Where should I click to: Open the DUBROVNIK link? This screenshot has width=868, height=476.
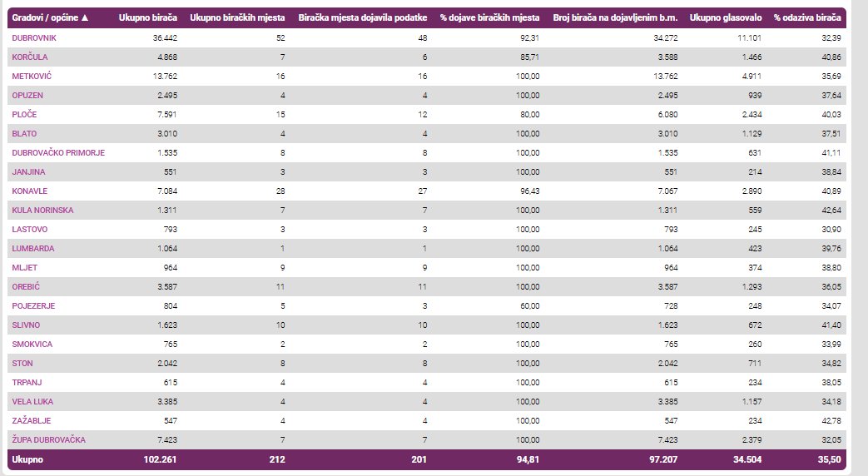click(x=34, y=38)
